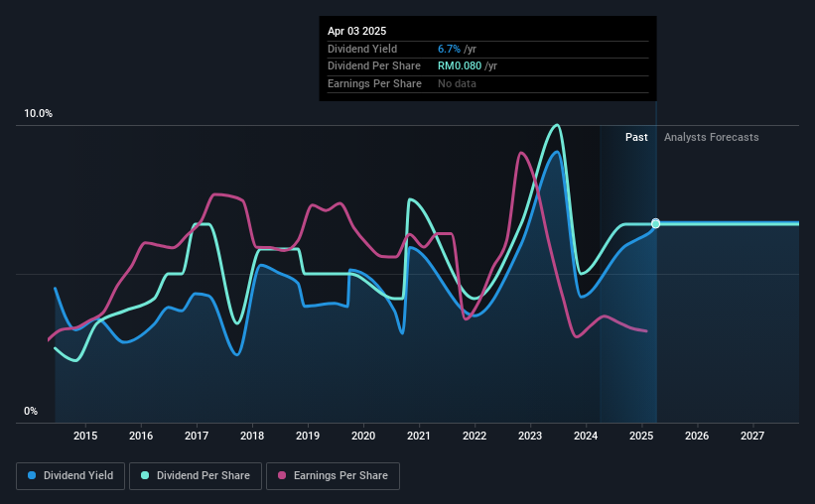
Task: Click the 2026 x-axis label
Action: 697,436
